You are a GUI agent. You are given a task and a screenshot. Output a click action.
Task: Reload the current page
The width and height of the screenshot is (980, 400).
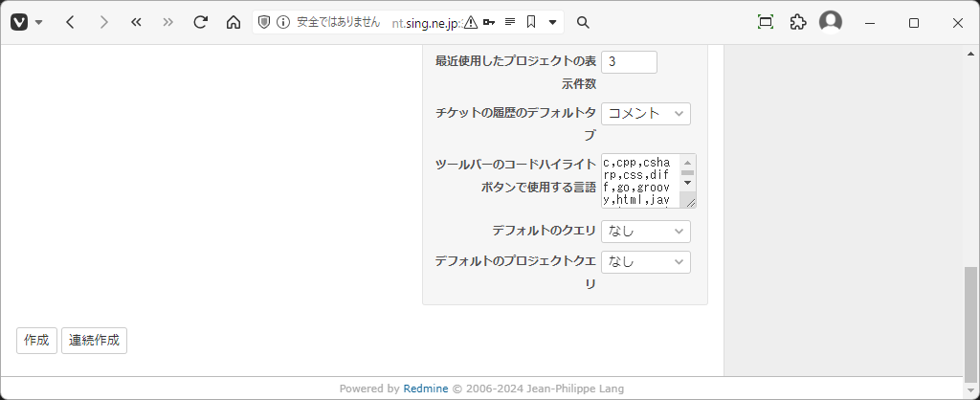point(200,23)
